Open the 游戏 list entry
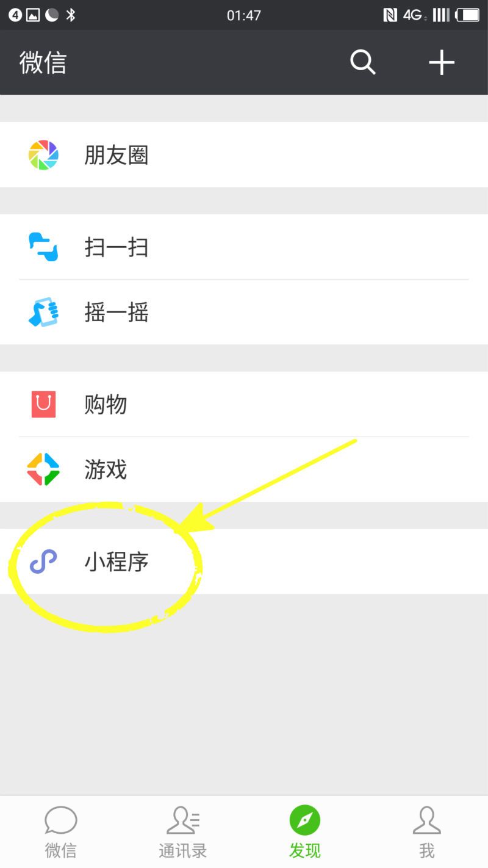This screenshot has width=488, height=868. click(x=244, y=469)
